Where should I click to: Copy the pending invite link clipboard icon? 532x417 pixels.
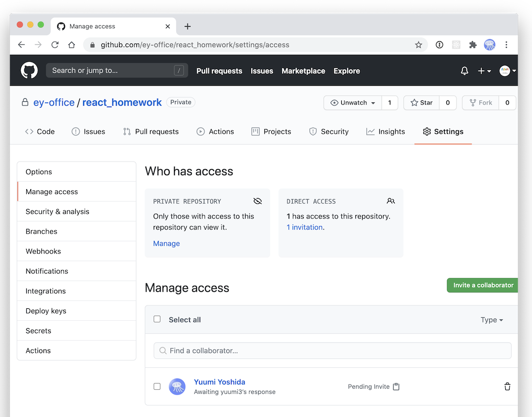[396, 387]
